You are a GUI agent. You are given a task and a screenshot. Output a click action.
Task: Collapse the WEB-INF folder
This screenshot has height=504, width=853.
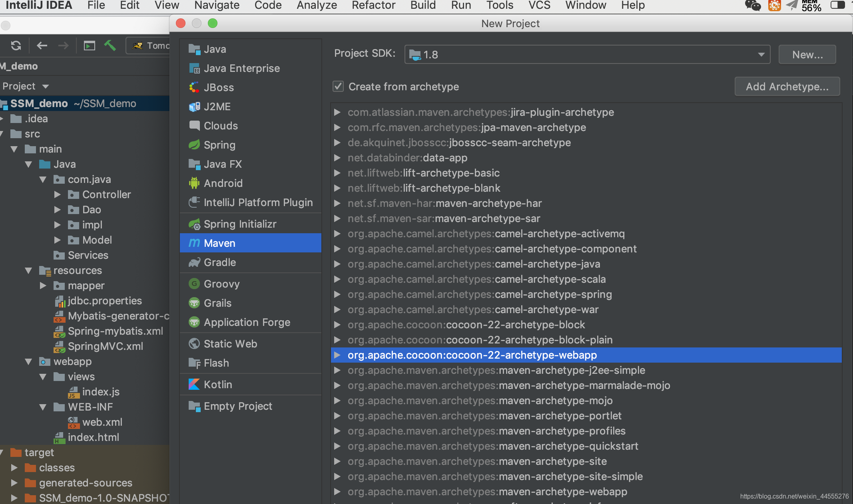click(43, 407)
